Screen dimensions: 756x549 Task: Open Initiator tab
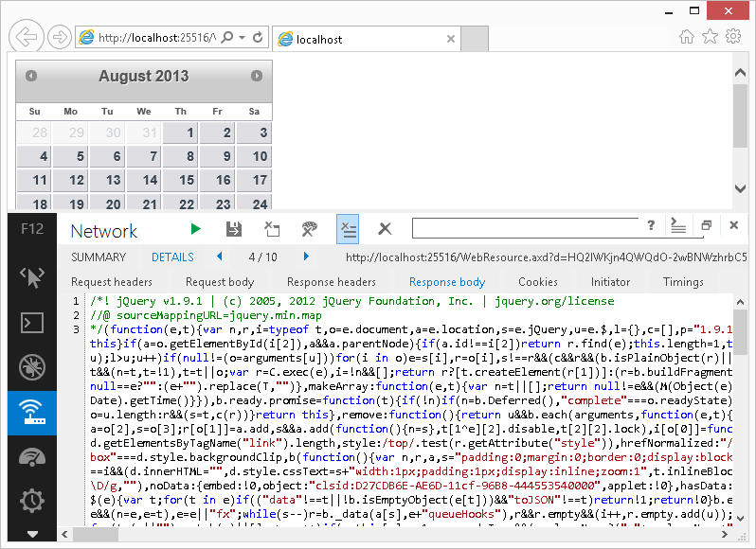click(610, 282)
